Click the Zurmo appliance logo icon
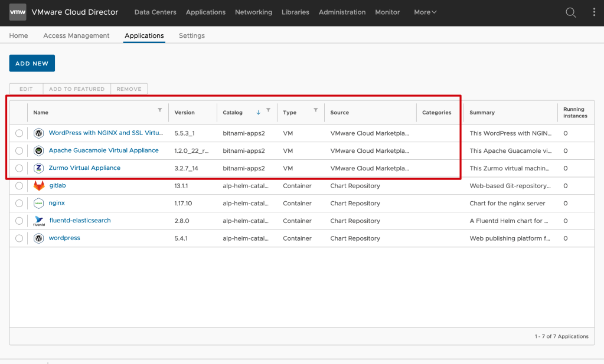 (39, 168)
